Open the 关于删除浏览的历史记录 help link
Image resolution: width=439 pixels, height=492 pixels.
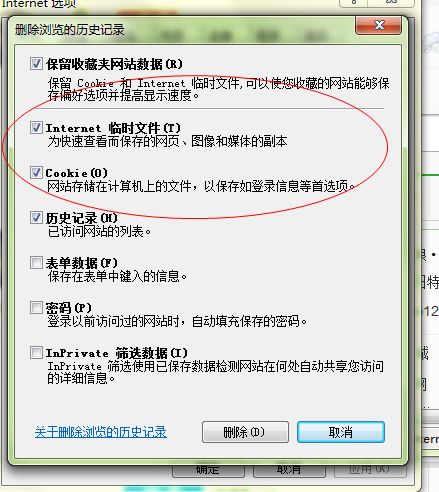[101, 432]
